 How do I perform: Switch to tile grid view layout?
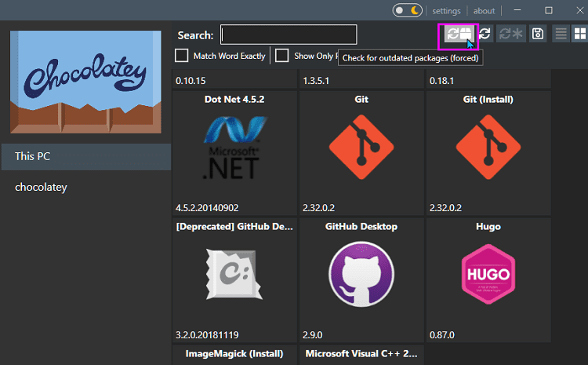579,34
